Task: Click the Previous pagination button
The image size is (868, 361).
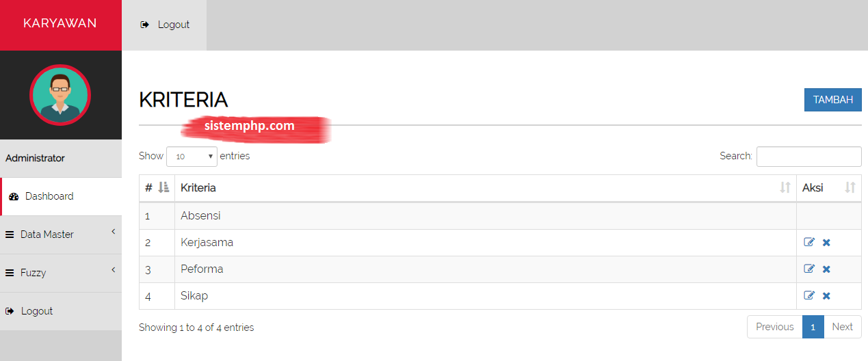Action: point(774,327)
